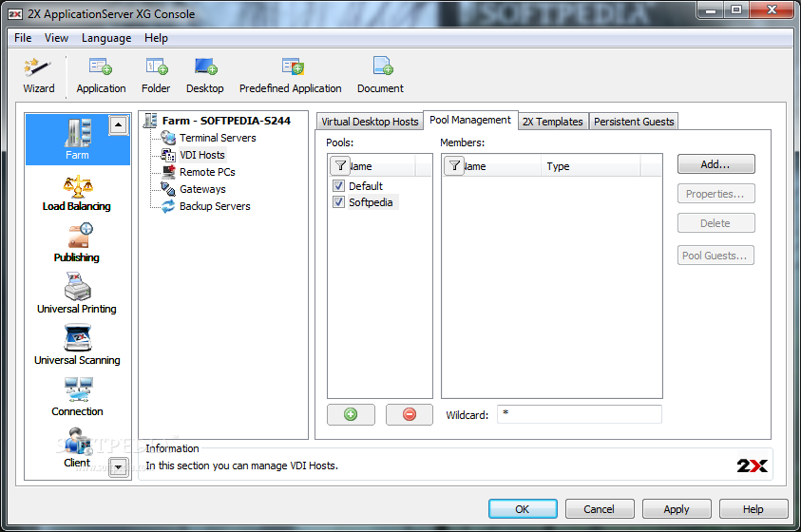Open the Publishing sidebar category
This screenshot has height=532, width=801.
[x=77, y=243]
